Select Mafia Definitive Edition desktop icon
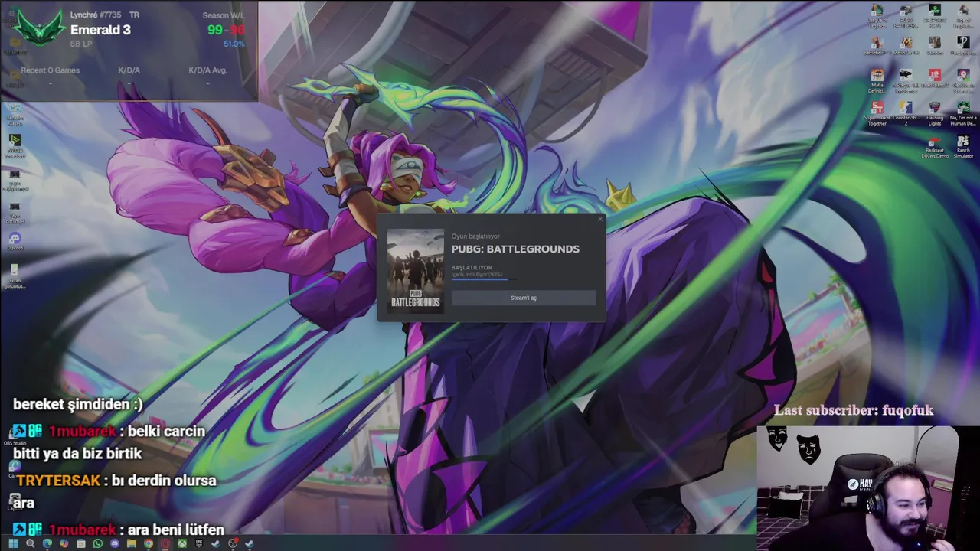This screenshot has height=551, width=980. 877,81
